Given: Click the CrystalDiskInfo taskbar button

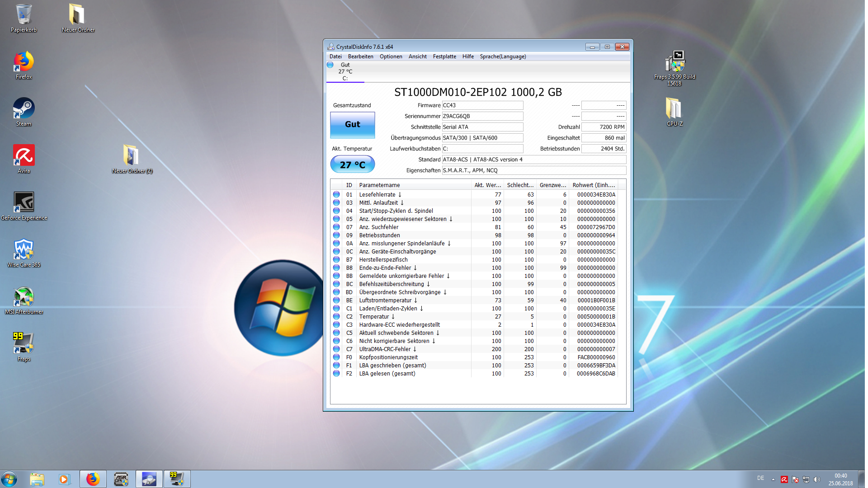Looking at the screenshot, I should [149, 479].
